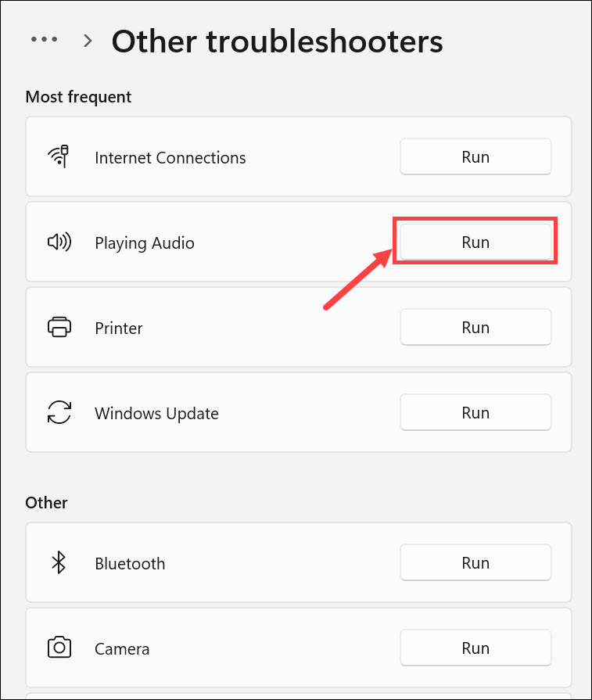Click the Internet Connections Wi-Fi icon
This screenshot has width=592, height=700.
59,156
